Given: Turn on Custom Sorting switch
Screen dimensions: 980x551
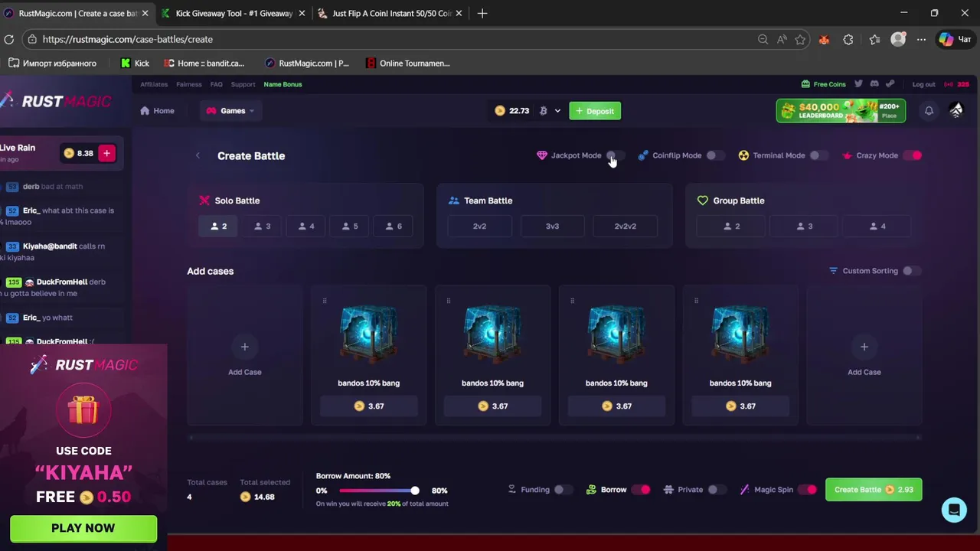Looking at the screenshot, I should 911,271.
